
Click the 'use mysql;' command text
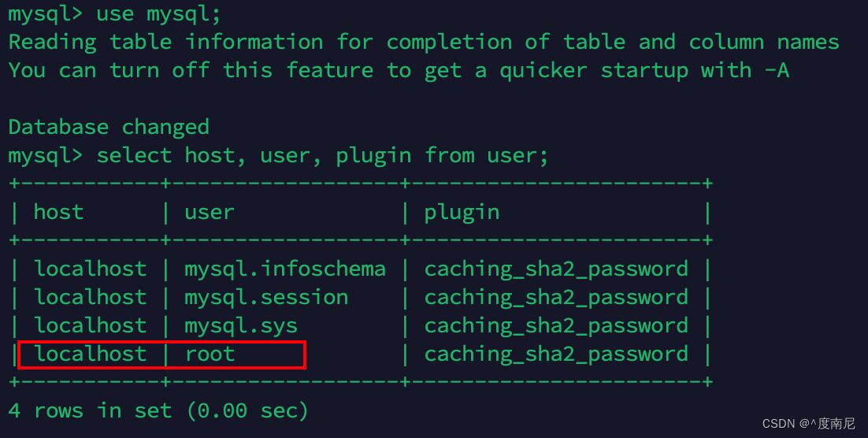tap(158, 14)
